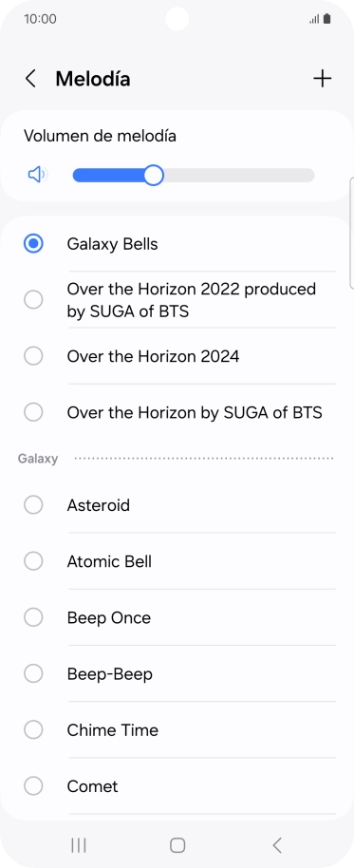Tap the back arrow beside Melodía
354x868 pixels.
pyautogui.click(x=30, y=79)
